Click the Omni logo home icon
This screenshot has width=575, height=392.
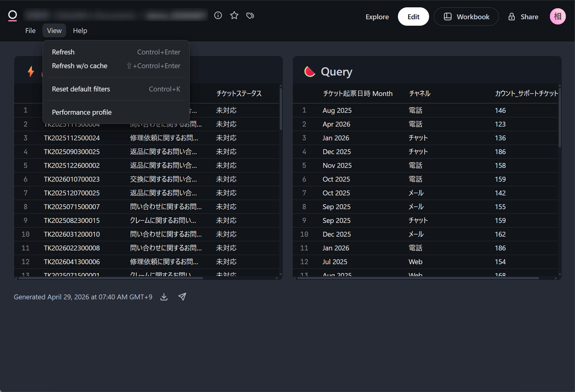[13, 15]
